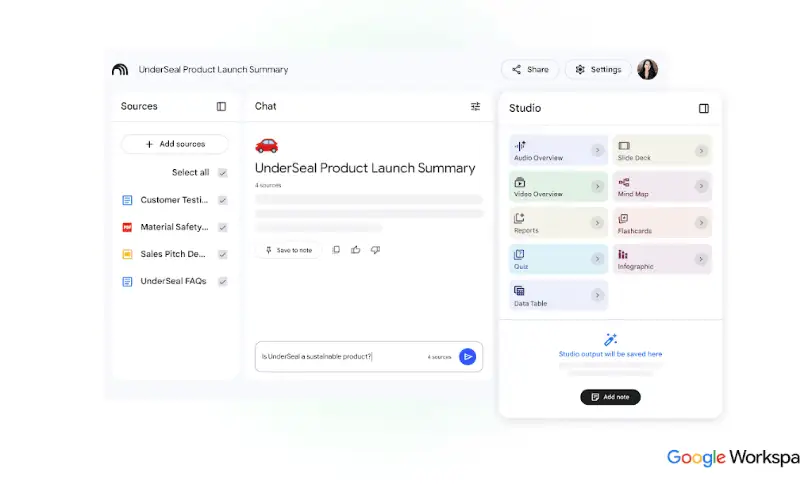Click the "Studio" panel heading
The image size is (800, 500).
coord(524,108)
